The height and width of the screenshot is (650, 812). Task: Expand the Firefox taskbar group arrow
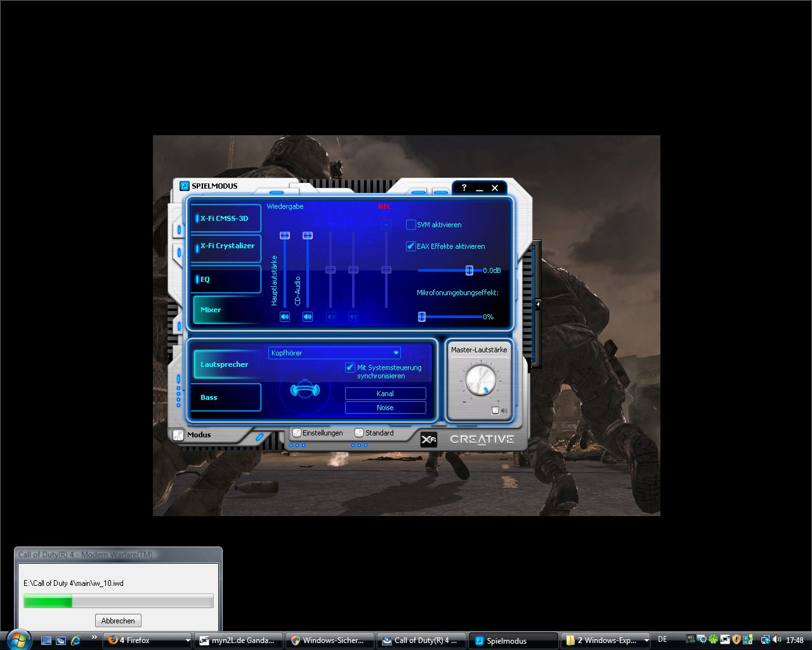(x=188, y=640)
